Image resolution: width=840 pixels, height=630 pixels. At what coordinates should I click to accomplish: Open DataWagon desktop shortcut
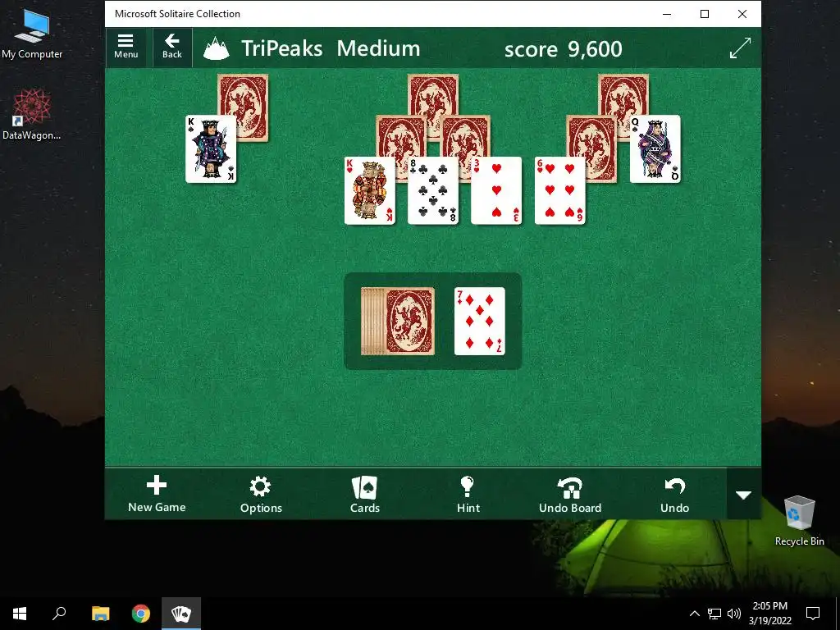point(32,115)
